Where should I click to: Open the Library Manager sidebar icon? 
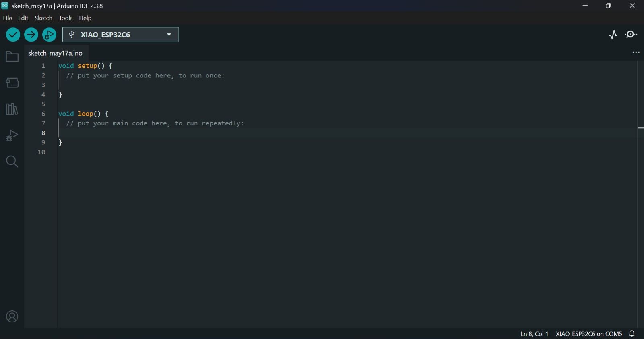(x=12, y=109)
